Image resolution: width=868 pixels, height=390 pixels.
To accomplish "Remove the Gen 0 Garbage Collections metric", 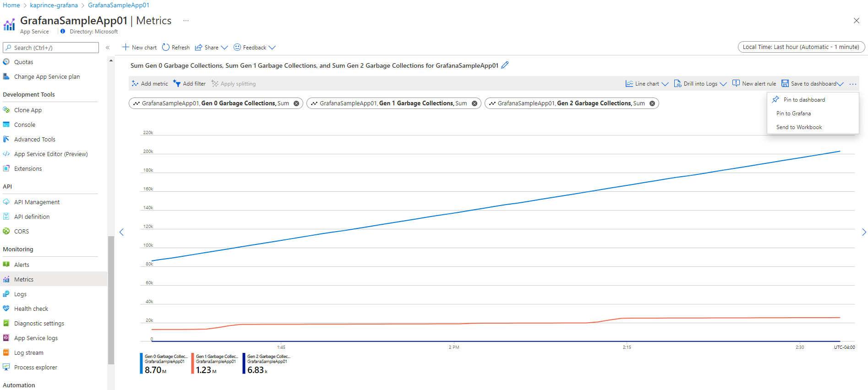I will pos(296,103).
